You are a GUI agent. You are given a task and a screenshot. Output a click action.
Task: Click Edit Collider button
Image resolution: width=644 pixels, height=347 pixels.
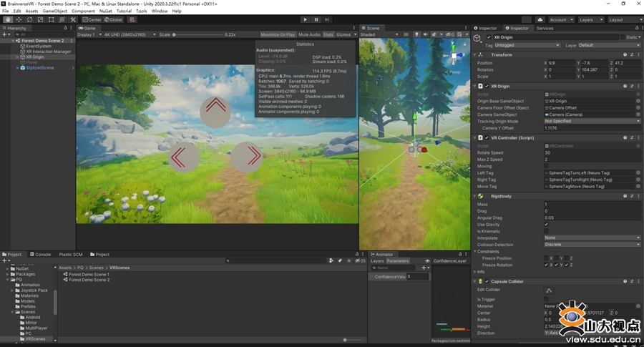549,290
